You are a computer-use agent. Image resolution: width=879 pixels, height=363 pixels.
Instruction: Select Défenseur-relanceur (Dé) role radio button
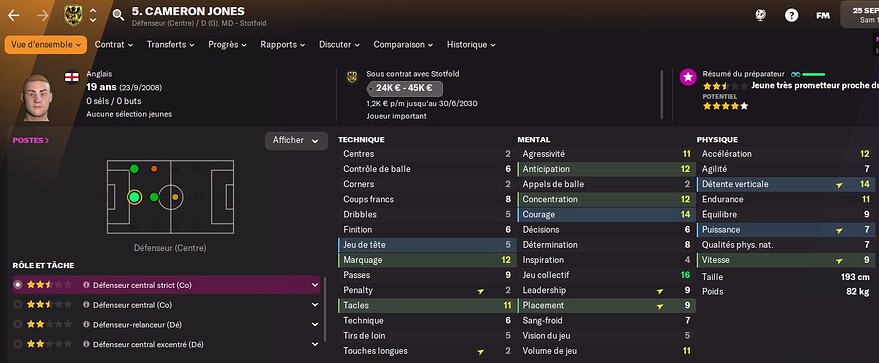tap(18, 324)
